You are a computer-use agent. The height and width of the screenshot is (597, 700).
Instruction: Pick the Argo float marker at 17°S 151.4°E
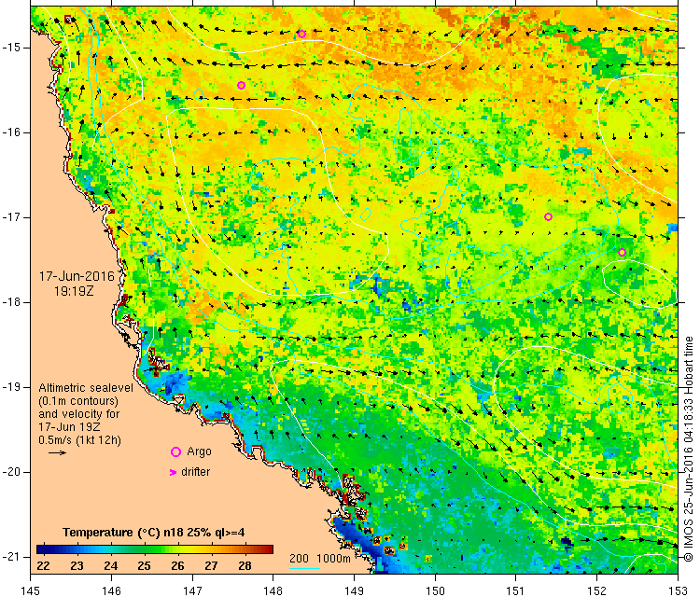[x=548, y=216]
